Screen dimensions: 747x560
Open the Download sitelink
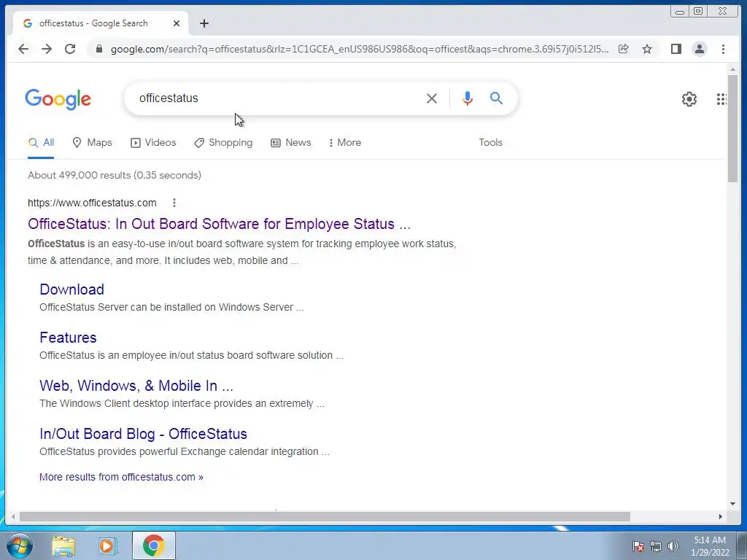coord(72,289)
